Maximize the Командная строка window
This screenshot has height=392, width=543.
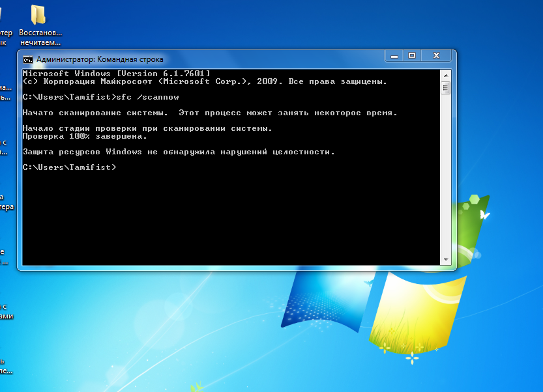(412, 56)
